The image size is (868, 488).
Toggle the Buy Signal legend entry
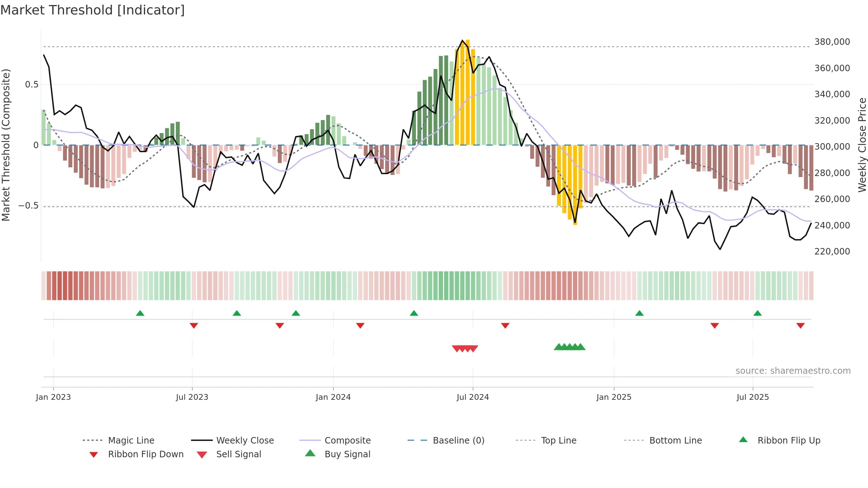point(337,454)
